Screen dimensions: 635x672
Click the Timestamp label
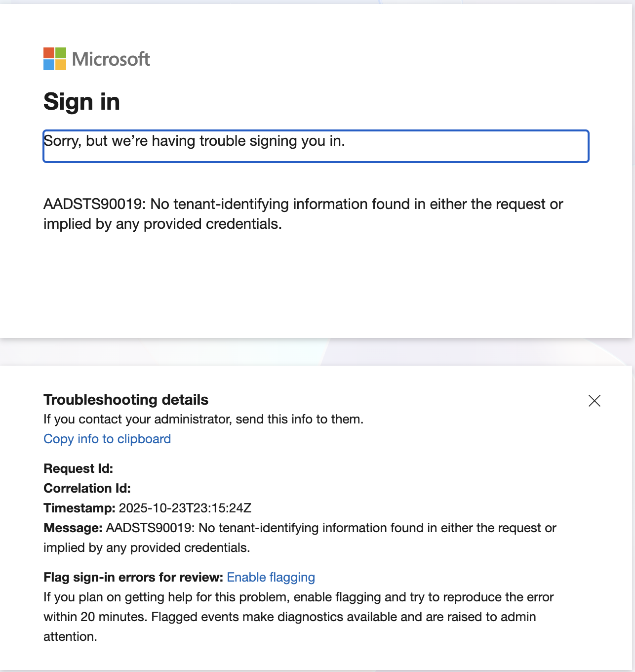click(x=79, y=508)
